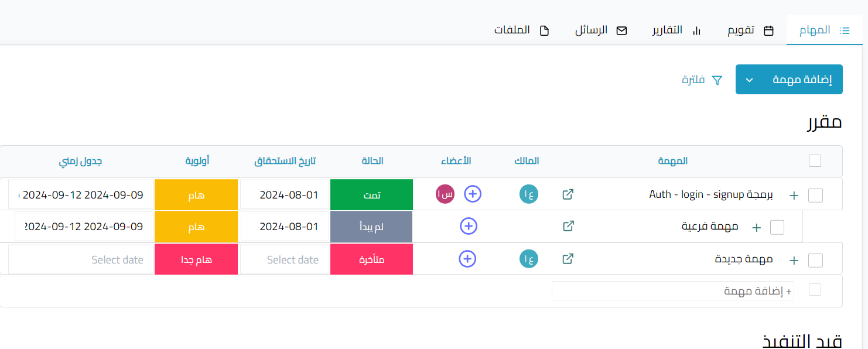Click the pink س ا member avatar

pyautogui.click(x=445, y=194)
